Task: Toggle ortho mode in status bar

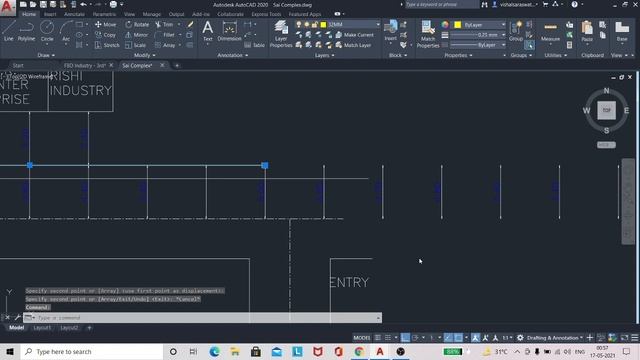Action: pyautogui.click(x=405, y=338)
